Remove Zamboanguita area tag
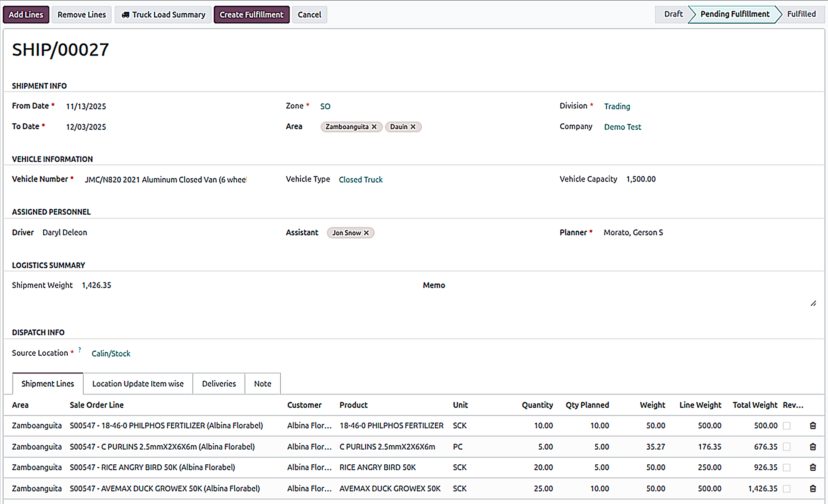 click(x=374, y=127)
